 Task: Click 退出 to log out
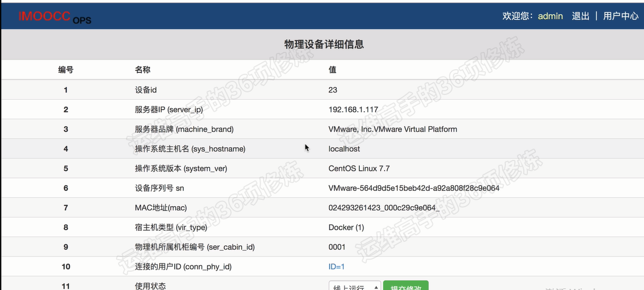point(580,16)
